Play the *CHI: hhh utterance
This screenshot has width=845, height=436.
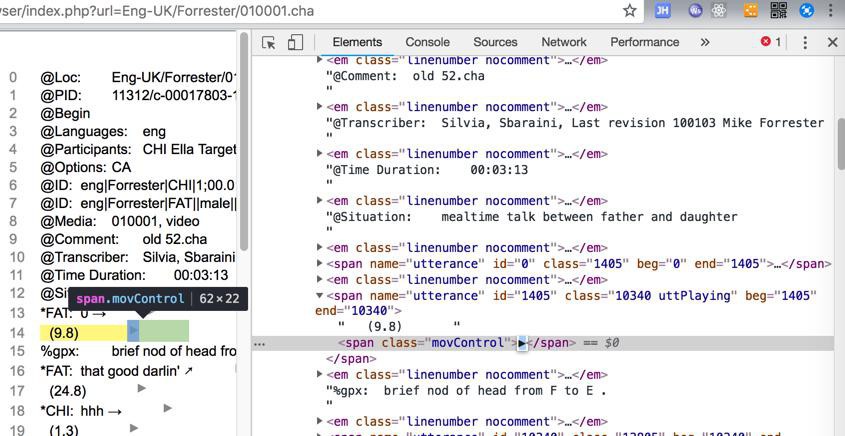168,408
